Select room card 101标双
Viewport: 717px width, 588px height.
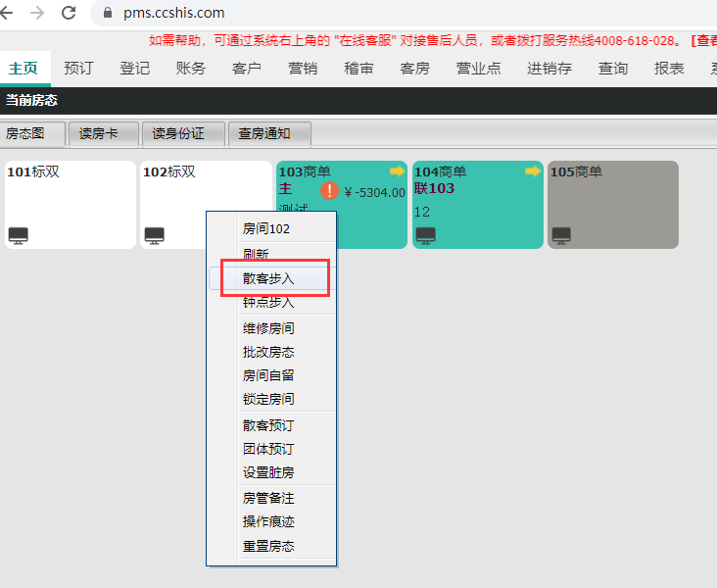71,205
